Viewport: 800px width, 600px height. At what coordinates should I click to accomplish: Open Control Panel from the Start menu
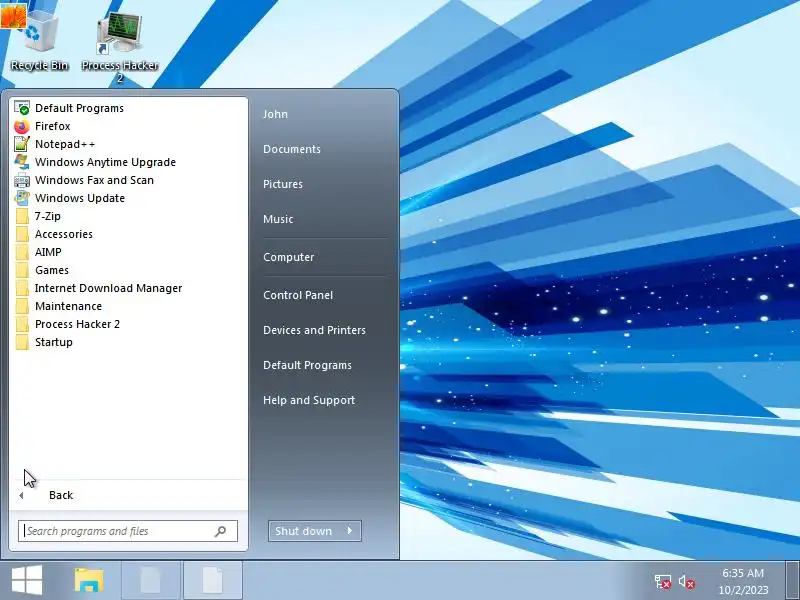pyautogui.click(x=298, y=295)
